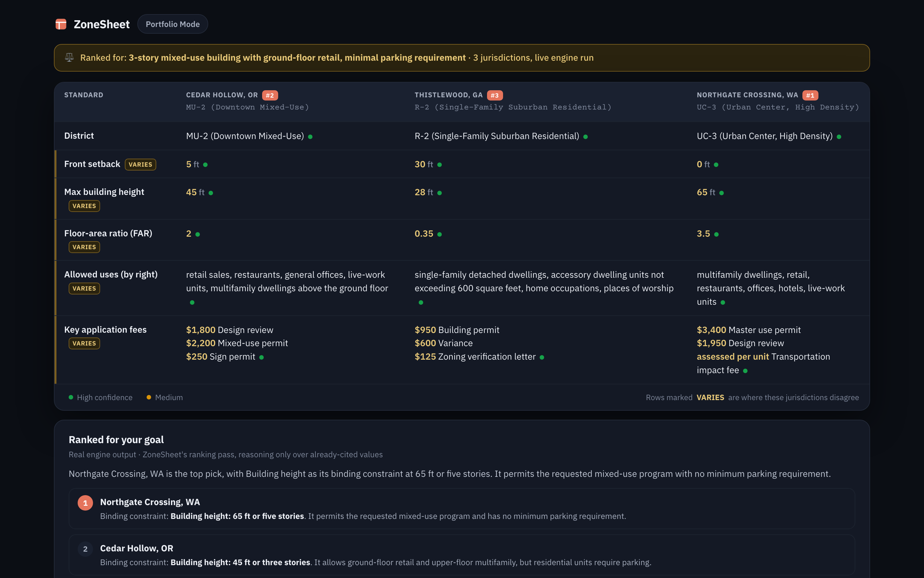Click the Front setback row label
Viewport: 924px width, 578px height.
click(92, 164)
